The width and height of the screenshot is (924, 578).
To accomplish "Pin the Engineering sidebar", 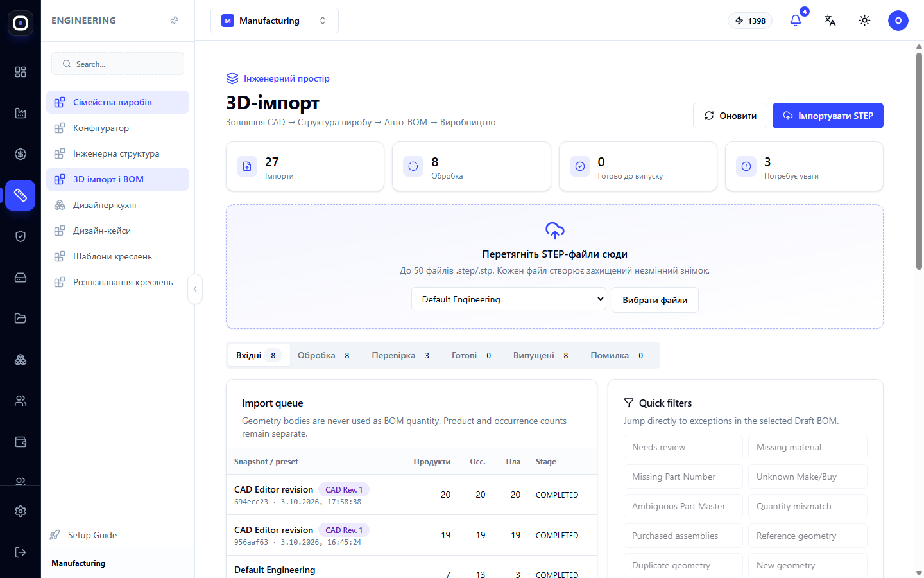I will tap(174, 21).
